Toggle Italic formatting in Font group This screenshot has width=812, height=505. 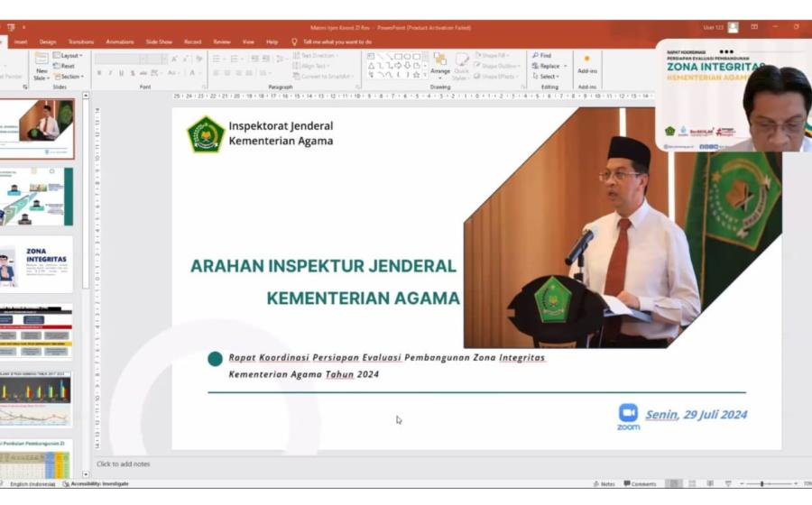tap(110, 73)
